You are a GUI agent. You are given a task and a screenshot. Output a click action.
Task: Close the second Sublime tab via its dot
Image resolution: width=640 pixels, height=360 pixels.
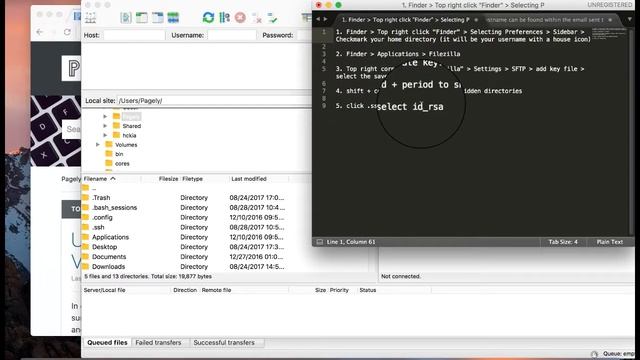[610, 20]
